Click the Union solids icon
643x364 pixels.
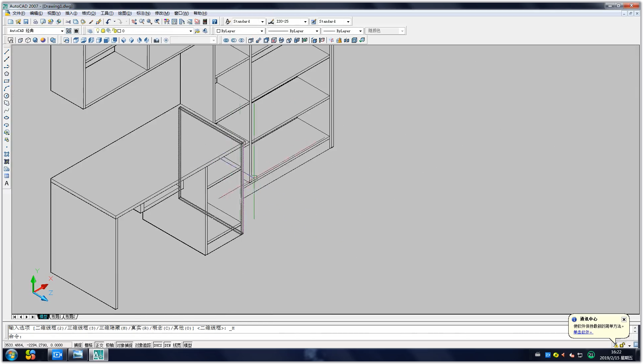click(x=226, y=40)
